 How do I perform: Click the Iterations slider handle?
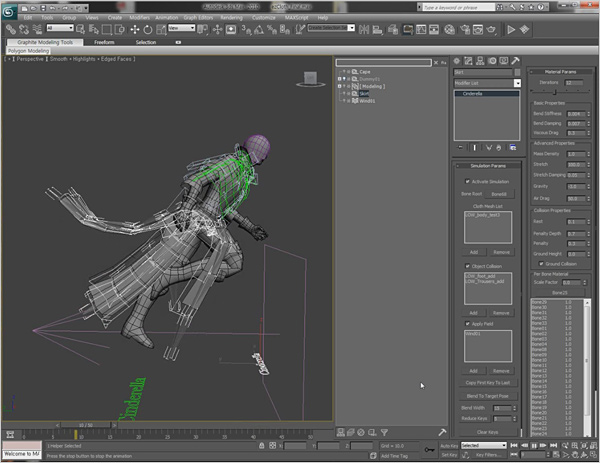coord(554,92)
